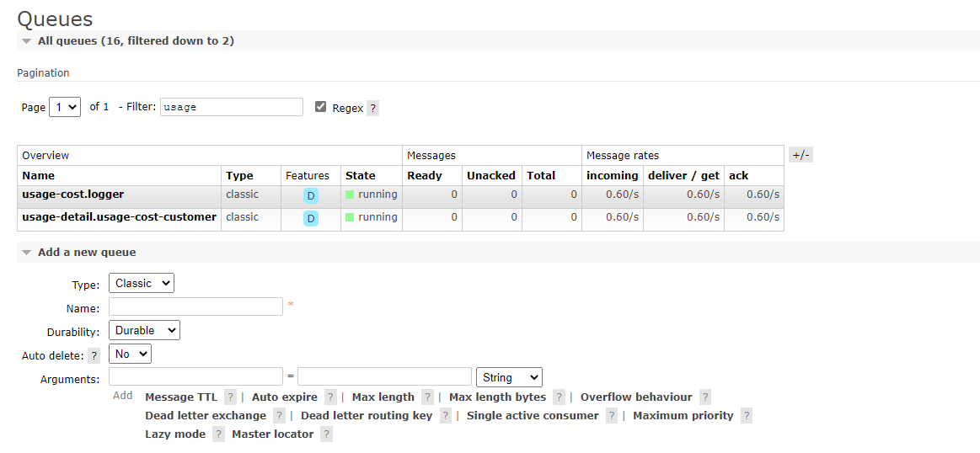The width and height of the screenshot is (980, 453).
Task: Add Overflow behaviour argument shortcut
Action: (636, 397)
